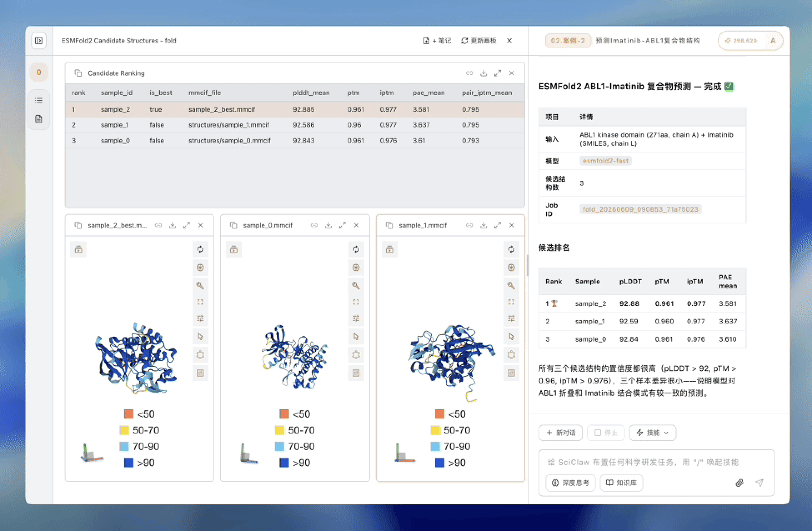Download the sample_0.mmcif file
Screen dimensions: 812x531
tap(328, 225)
